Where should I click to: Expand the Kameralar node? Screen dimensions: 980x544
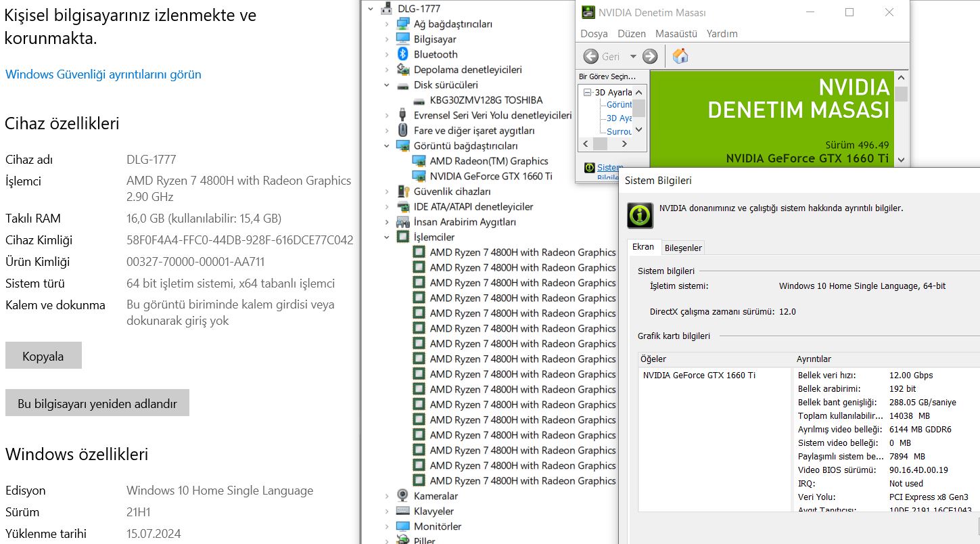[387, 496]
